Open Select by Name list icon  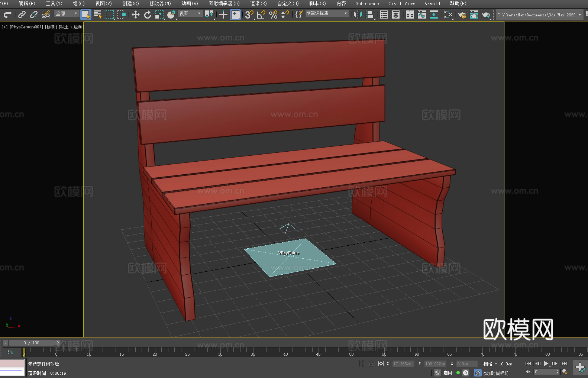point(98,14)
